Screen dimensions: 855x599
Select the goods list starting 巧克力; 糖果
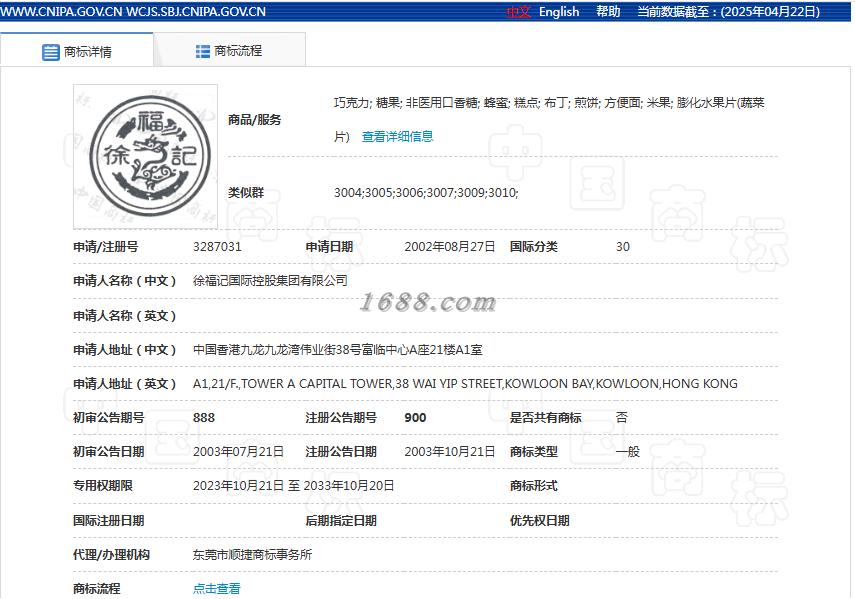549,119
